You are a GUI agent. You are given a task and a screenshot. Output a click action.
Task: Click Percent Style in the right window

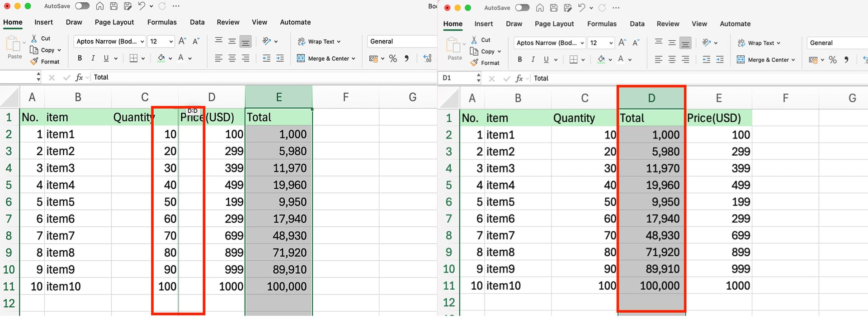833,60
